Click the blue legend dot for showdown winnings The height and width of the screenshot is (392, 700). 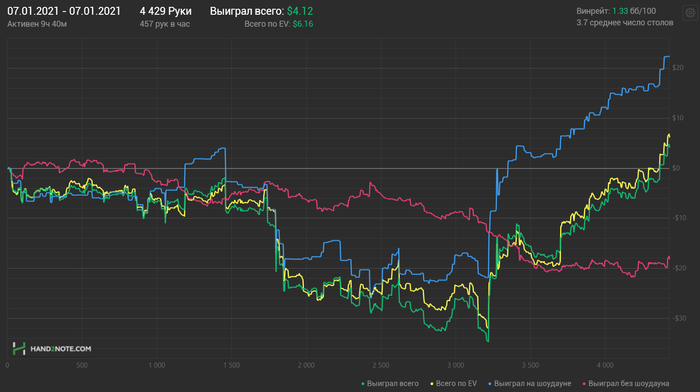click(x=490, y=384)
